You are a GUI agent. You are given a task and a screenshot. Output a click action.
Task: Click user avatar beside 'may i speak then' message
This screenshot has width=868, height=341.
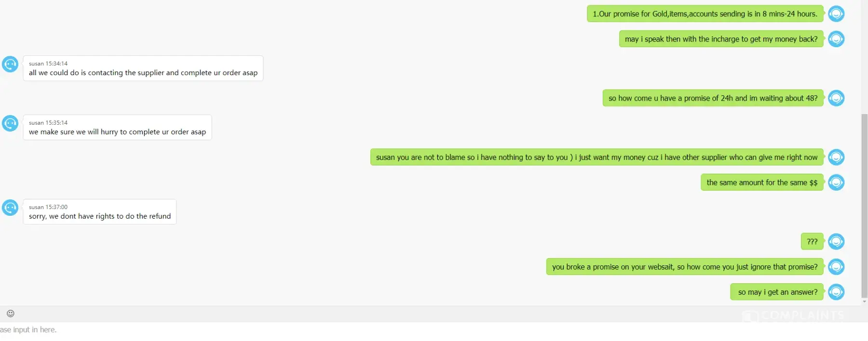836,39
